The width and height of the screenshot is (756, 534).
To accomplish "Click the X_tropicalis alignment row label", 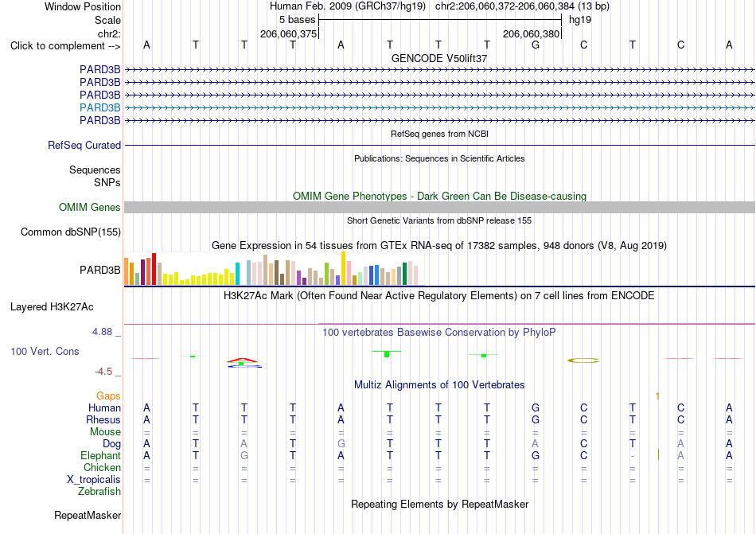I will pyautogui.click(x=94, y=480).
